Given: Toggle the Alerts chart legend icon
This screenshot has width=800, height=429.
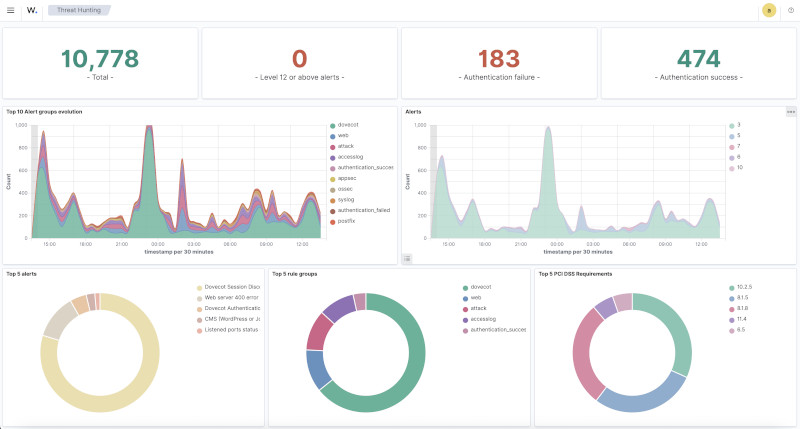Looking at the screenshot, I should pos(407,258).
